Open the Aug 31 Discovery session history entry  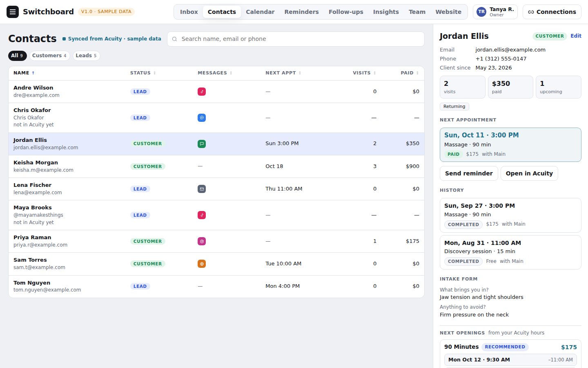pos(510,252)
